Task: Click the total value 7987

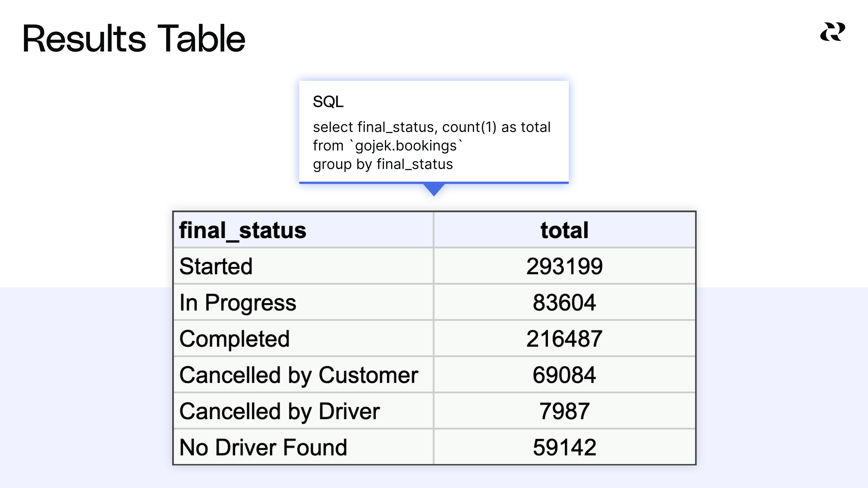Action: [564, 411]
